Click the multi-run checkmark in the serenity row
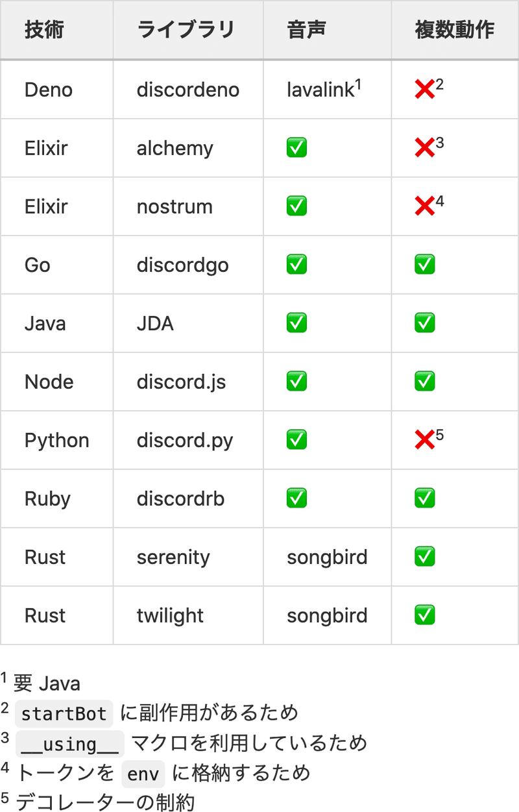519x812 pixels. (x=425, y=557)
